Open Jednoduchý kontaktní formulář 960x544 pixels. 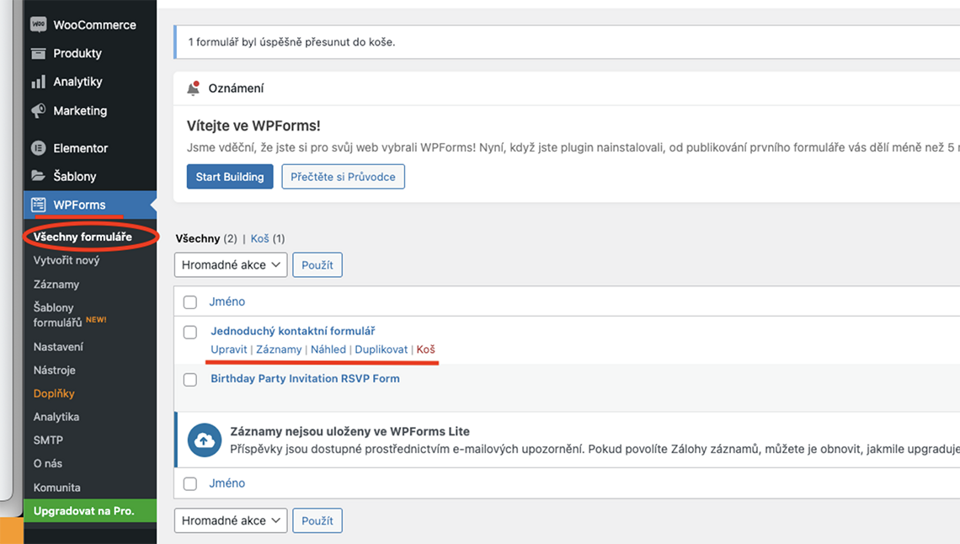(x=293, y=331)
